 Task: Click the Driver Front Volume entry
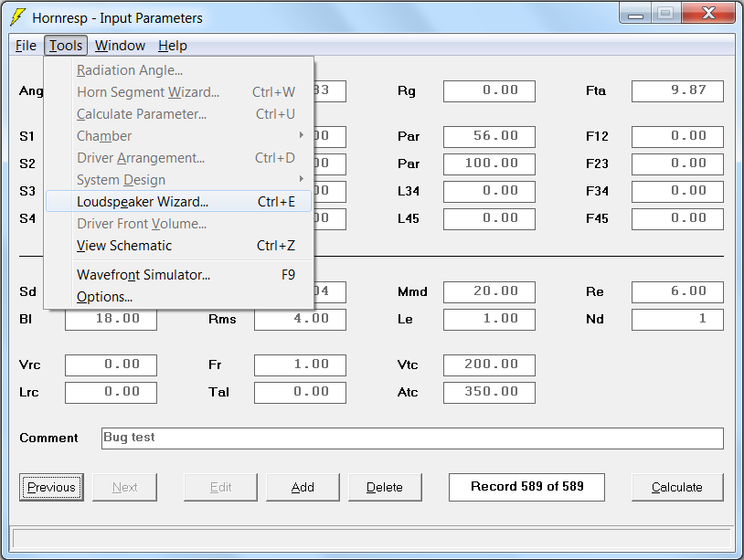point(178,224)
